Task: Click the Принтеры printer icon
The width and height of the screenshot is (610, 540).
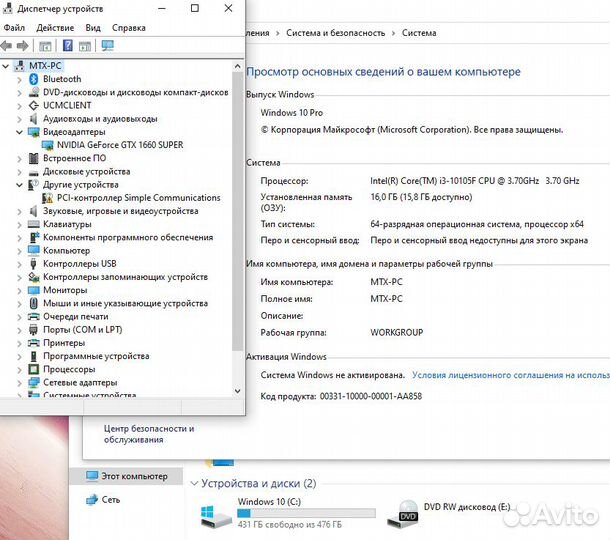Action: tap(34, 343)
